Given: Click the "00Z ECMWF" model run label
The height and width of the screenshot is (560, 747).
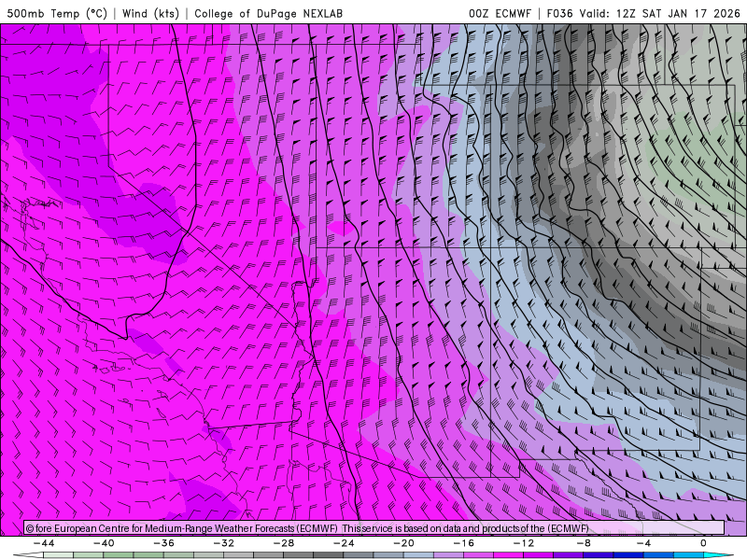Looking at the screenshot, I should click(x=500, y=13).
